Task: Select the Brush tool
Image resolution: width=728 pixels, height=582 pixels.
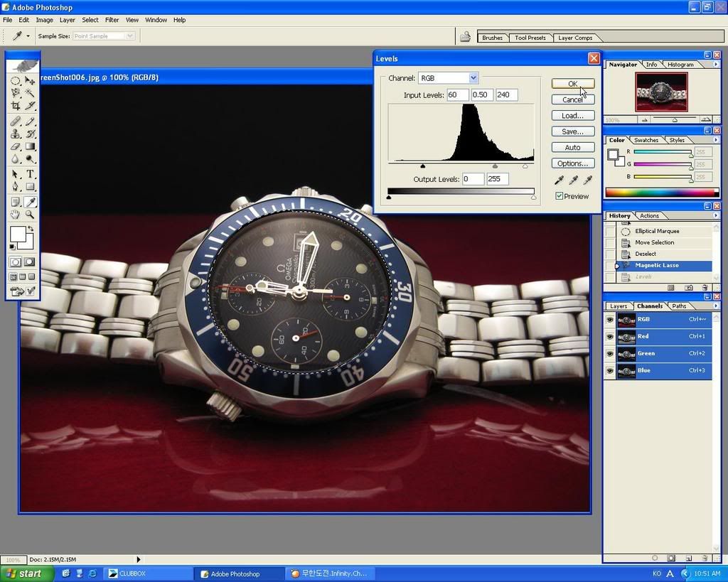Action: 30,122
